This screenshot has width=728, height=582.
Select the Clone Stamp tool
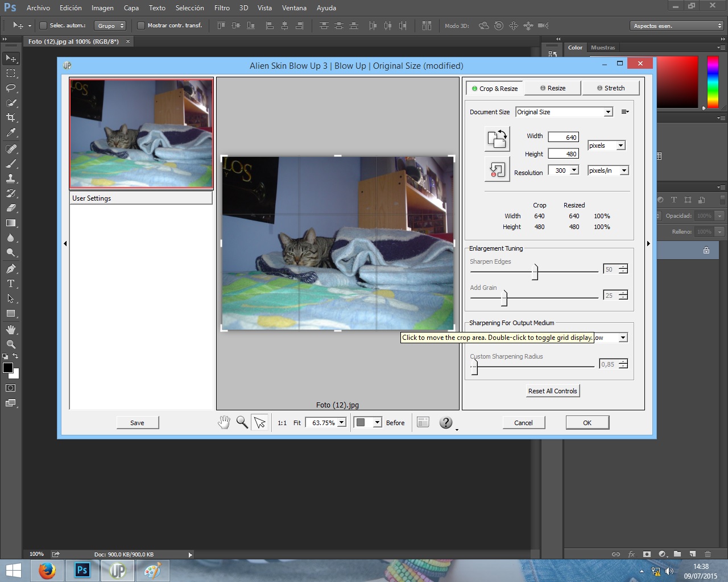(x=11, y=178)
